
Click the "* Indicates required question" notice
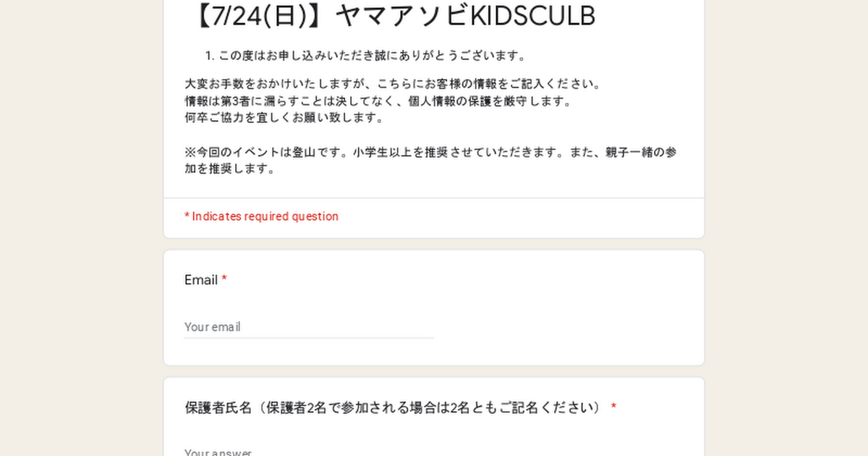click(261, 216)
